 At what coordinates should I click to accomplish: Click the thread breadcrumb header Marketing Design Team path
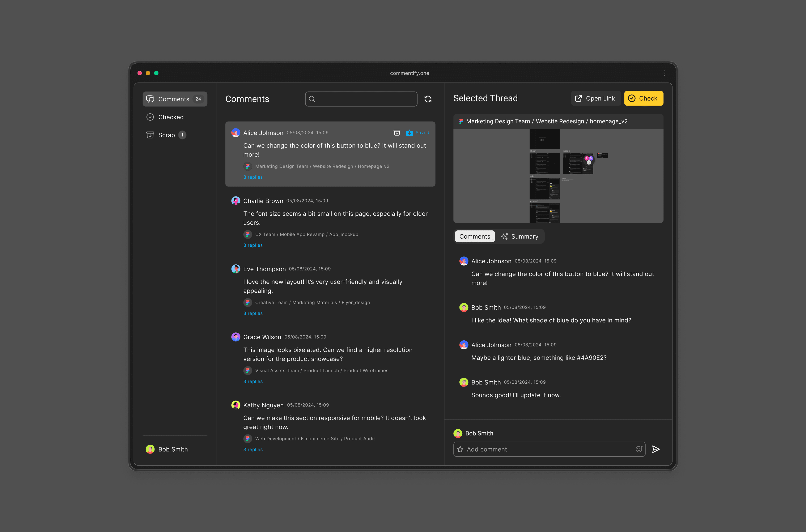pos(547,122)
